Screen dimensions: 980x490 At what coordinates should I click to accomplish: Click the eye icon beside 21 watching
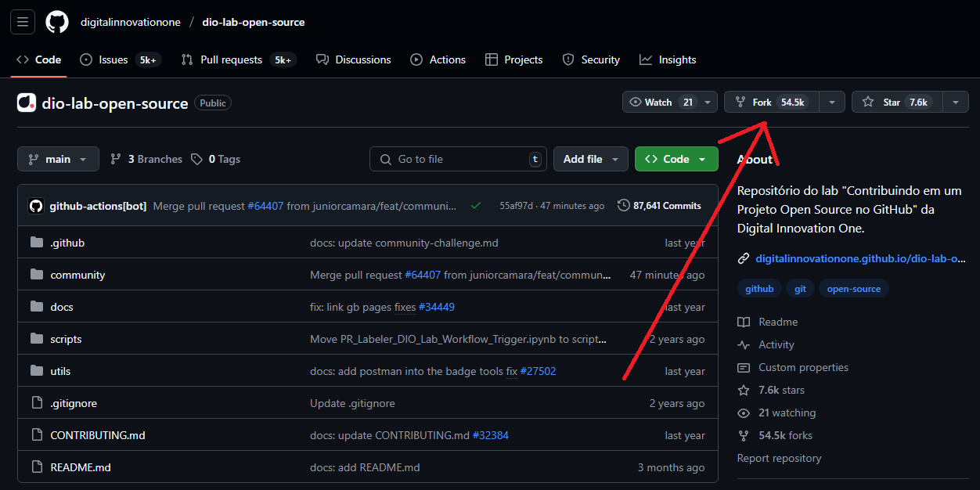click(x=744, y=413)
